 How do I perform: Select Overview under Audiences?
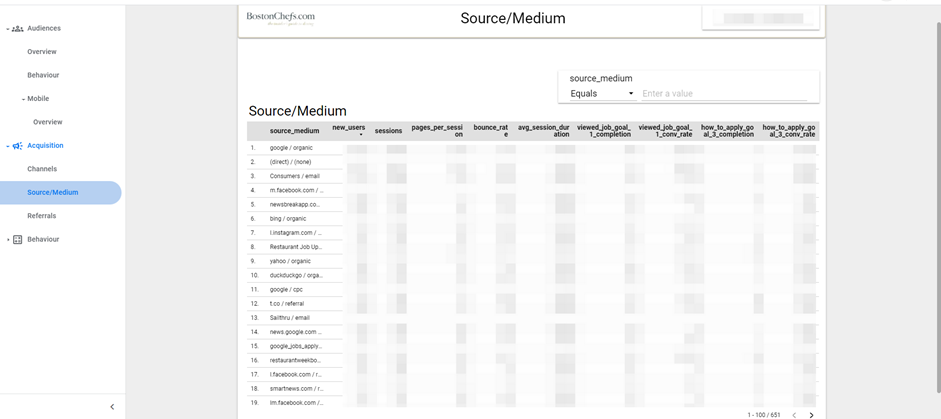click(42, 52)
